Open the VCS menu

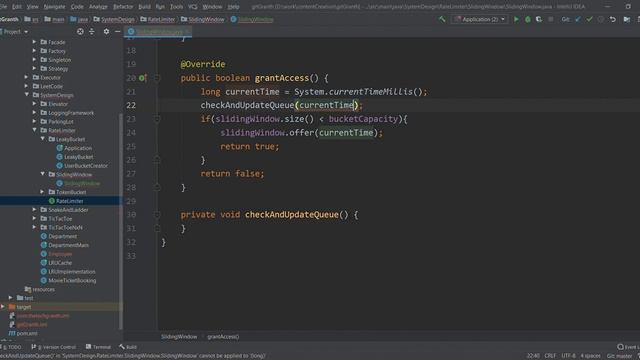pyautogui.click(x=193, y=7)
